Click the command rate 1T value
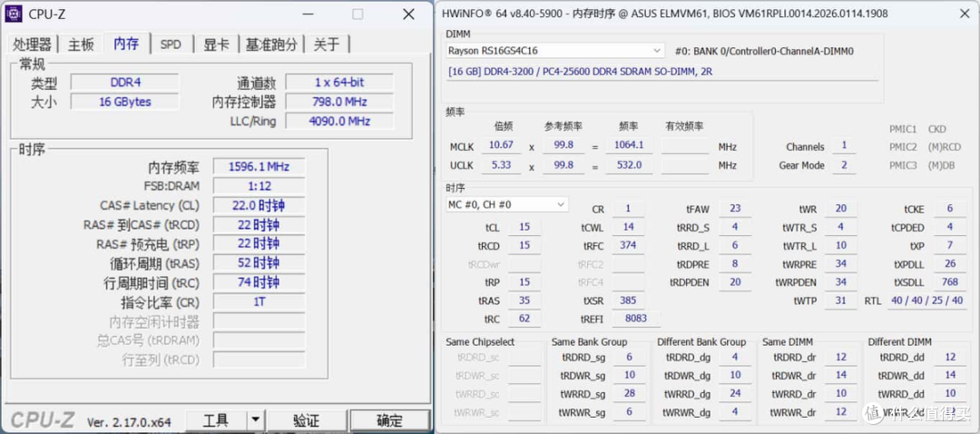 259,301
